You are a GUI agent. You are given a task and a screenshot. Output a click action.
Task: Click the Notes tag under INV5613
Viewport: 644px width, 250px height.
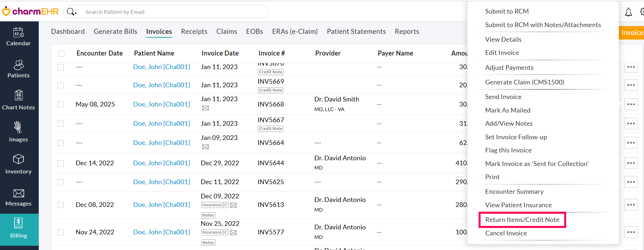coord(208,215)
